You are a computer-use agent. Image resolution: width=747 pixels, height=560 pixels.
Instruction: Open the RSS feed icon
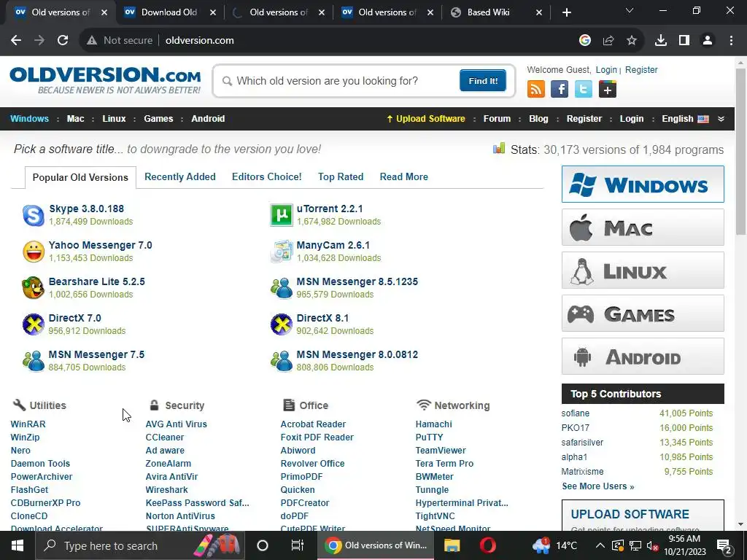pyautogui.click(x=535, y=89)
